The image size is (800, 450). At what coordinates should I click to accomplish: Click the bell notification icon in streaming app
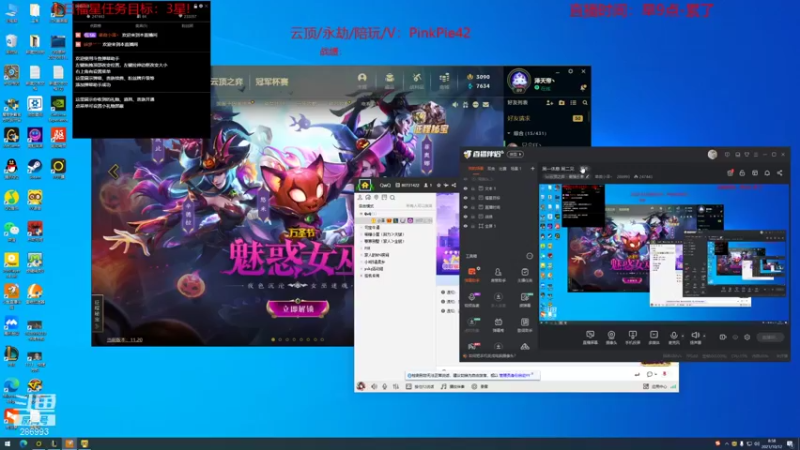coord(767,173)
